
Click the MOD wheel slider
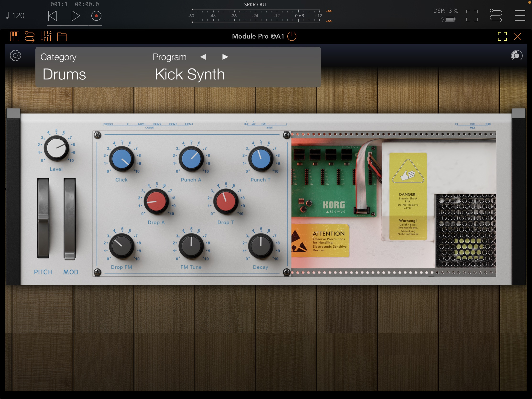pos(70,218)
